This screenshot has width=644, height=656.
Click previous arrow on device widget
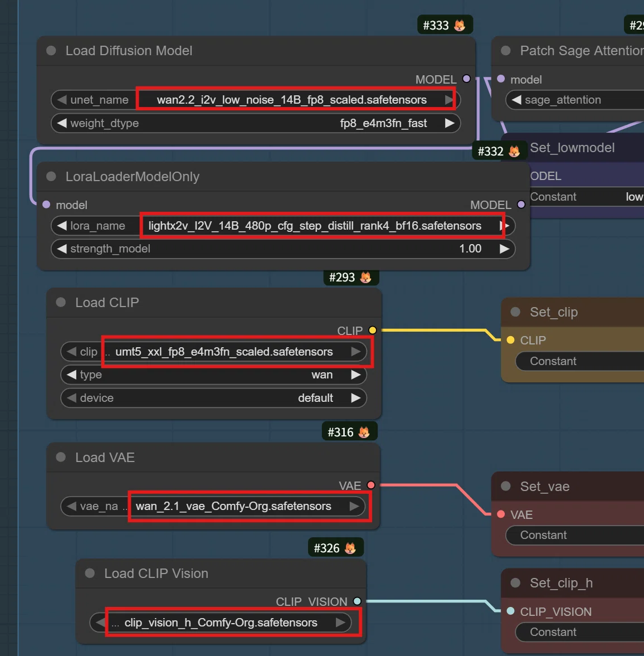(71, 398)
